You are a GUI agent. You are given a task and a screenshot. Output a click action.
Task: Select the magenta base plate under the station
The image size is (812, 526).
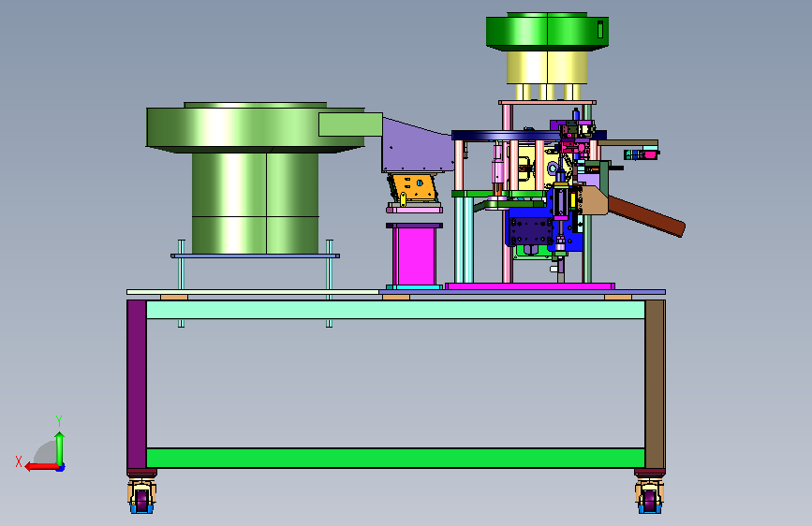tap(530, 286)
